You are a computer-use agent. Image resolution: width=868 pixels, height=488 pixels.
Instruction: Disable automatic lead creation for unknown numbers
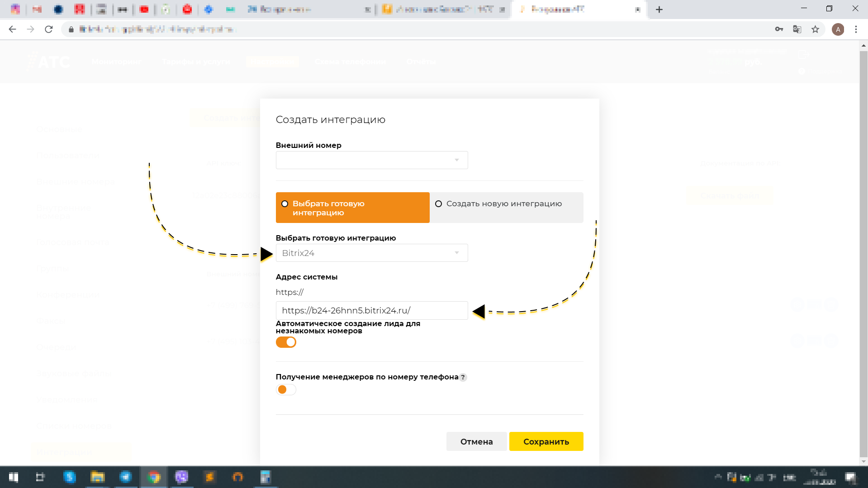286,342
